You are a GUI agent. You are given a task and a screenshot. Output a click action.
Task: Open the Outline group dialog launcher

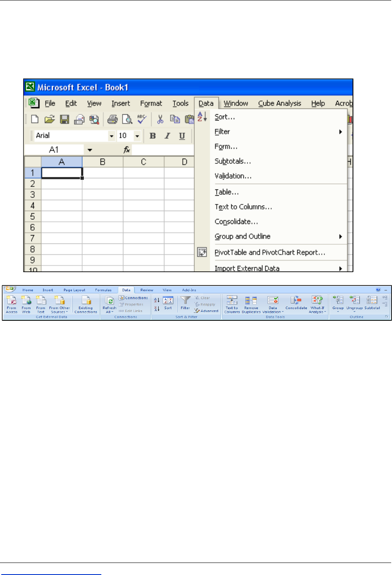pos(387,317)
